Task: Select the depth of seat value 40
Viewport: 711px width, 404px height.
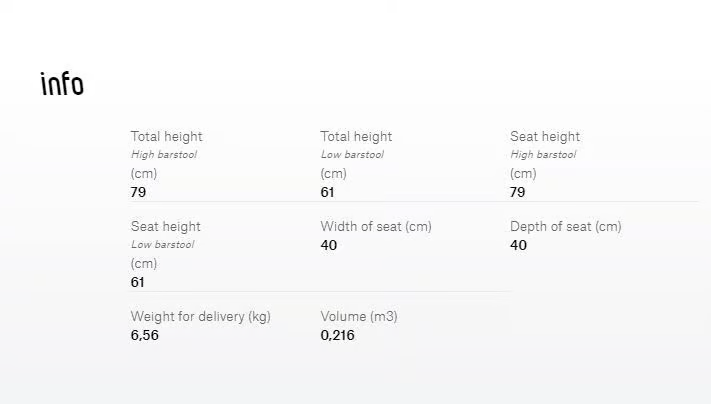Action: click(518, 245)
